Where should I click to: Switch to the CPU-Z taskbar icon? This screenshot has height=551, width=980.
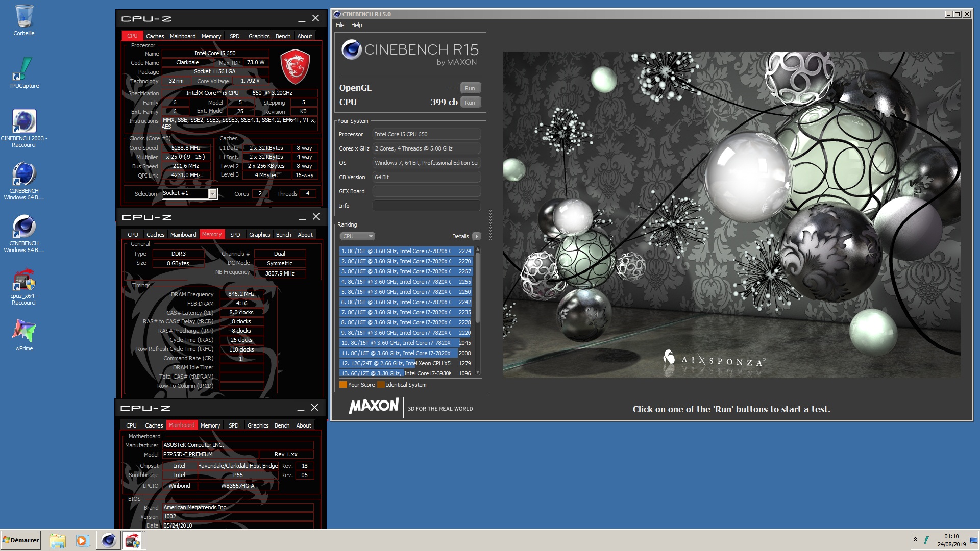[x=133, y=540]
